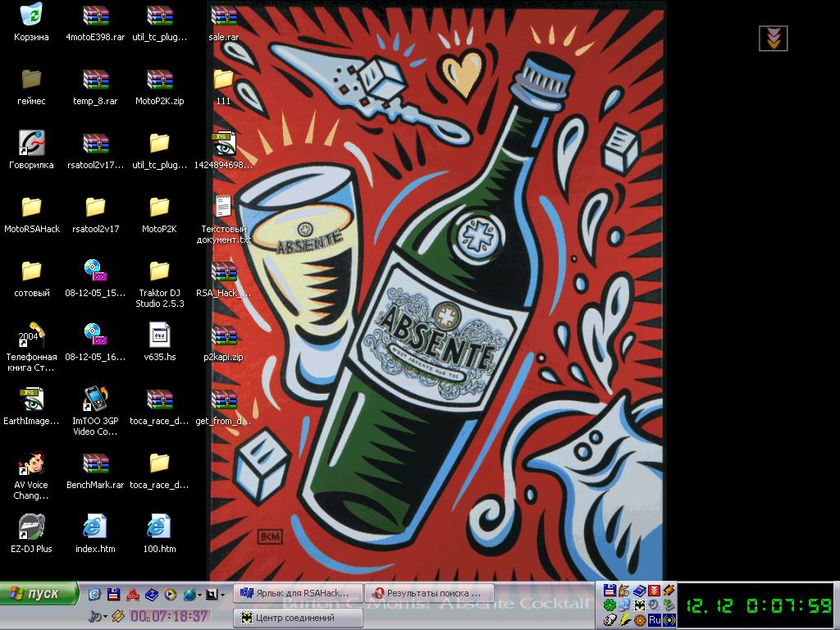Select the top-row util_tc_plug archive
Viewport: 840px width, 630px height.
[160, 21]
